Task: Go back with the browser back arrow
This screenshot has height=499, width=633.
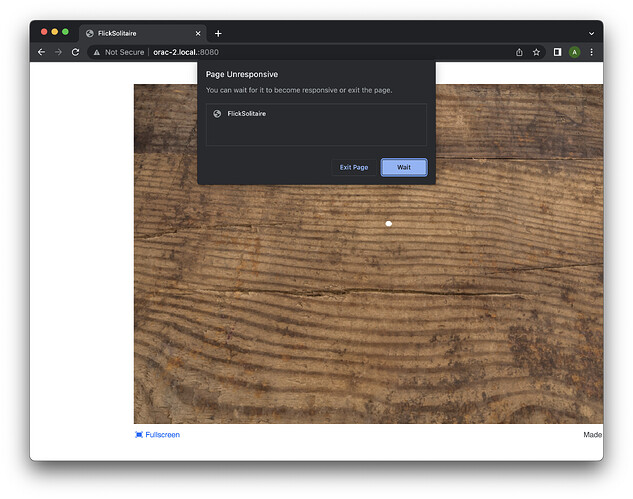Action: tap(41, 52)
